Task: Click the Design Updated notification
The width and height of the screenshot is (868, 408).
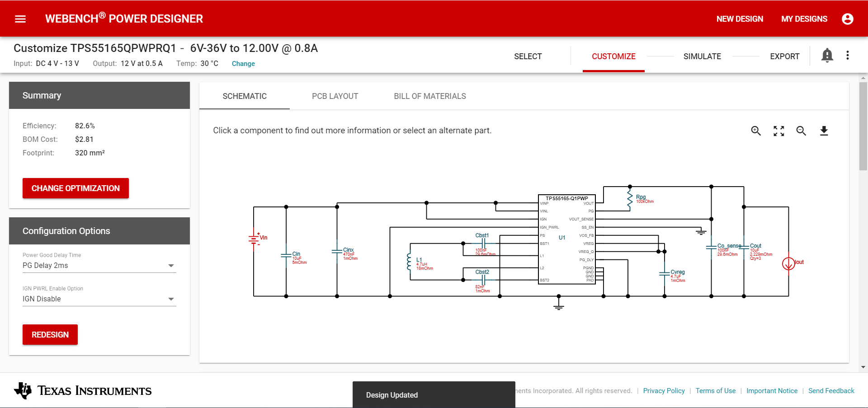Action: (x=434, y=395)
